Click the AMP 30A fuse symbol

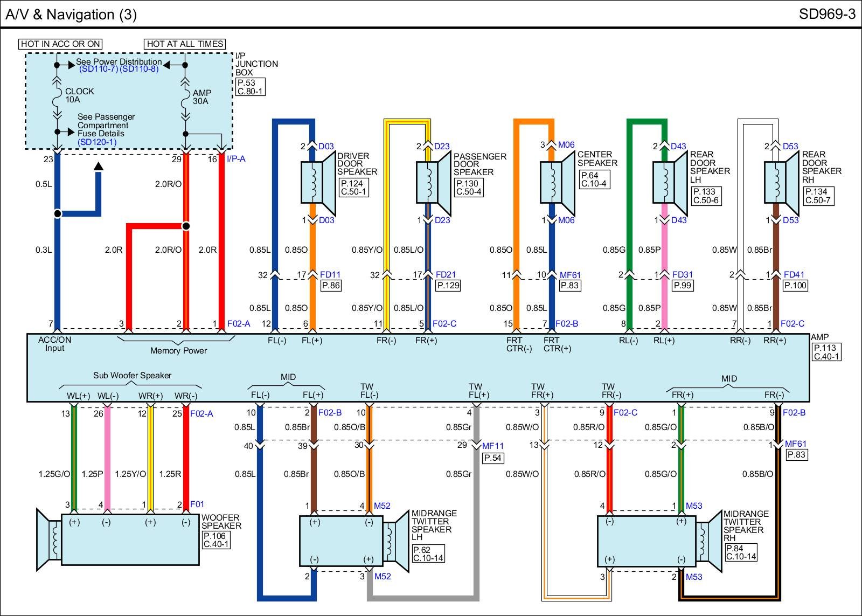point(185,99)
